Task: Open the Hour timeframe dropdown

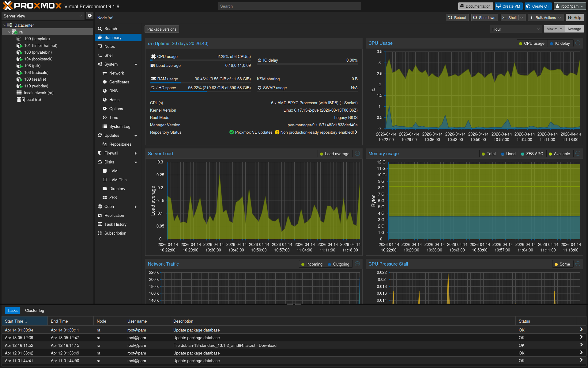Action: click(x=516, y=29)
